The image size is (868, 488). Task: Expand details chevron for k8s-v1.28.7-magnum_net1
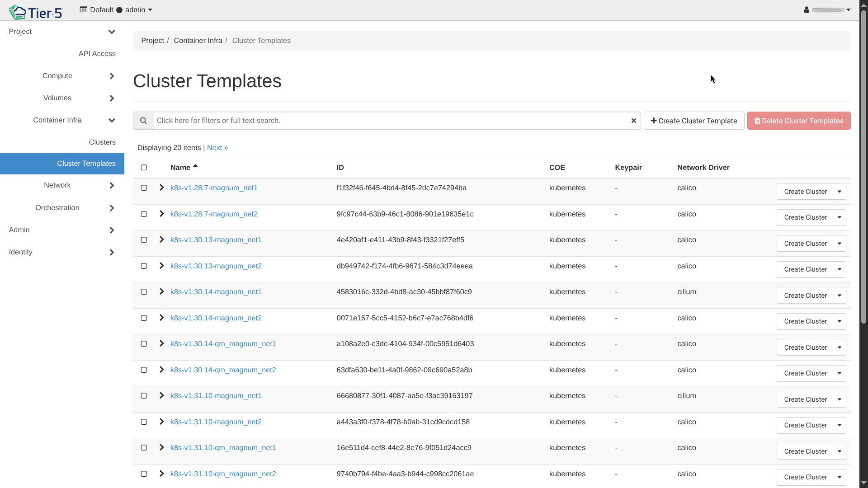161,188
